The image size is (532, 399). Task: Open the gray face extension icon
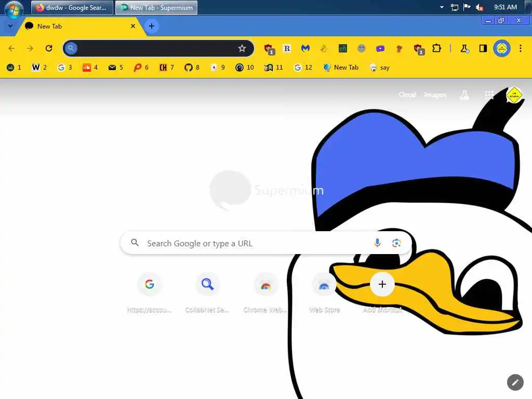[x=362, y=48]
